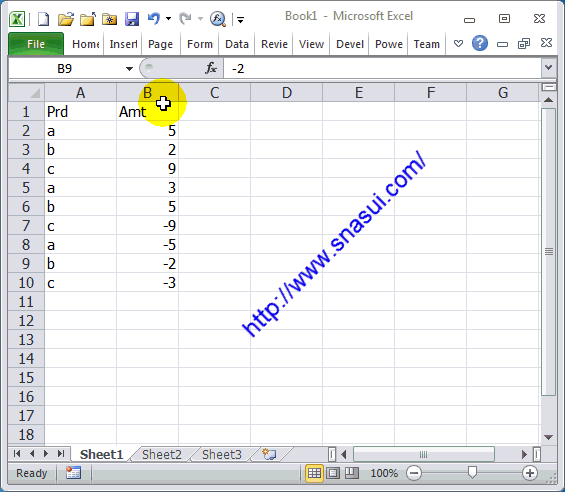This screenshot has height=492, width=565.
Task: Click the Select All corner button
Action: 27,93
